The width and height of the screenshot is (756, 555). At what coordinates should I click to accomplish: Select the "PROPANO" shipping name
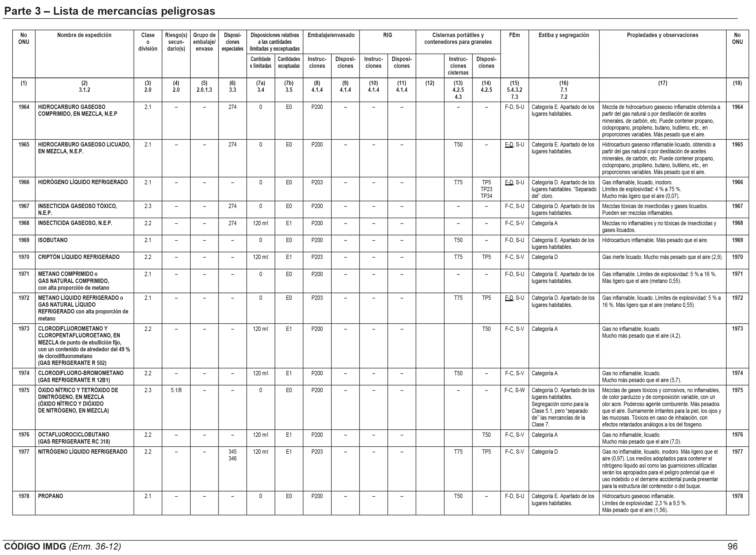click(50, 496)
